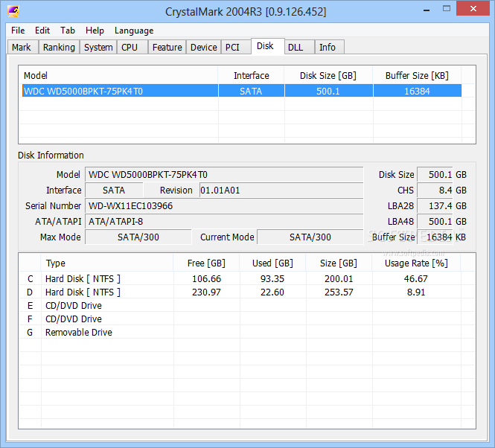Click the 106.66 free space value
The width and height of the screenshot is (495, 448).
[x=206, y=279]
